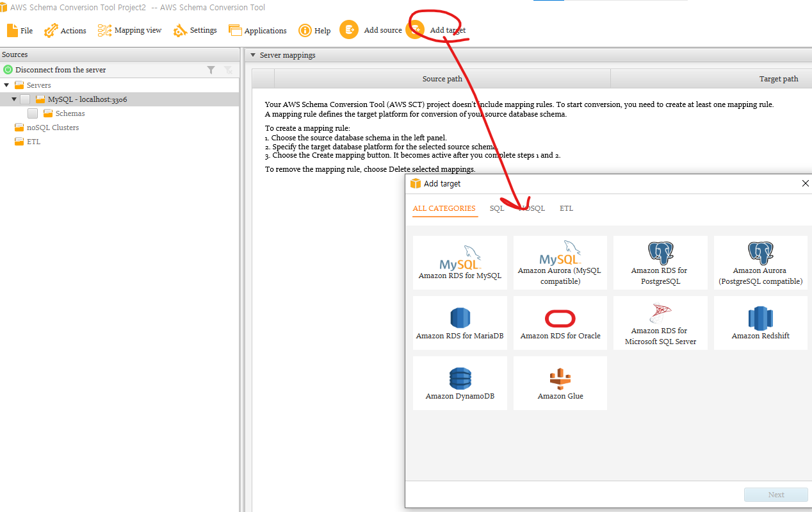The height and width of the screenshot is (512, 812).
Task: Collapse the MySQL localhost:3306 node
Action: click(x=14, y=99)
